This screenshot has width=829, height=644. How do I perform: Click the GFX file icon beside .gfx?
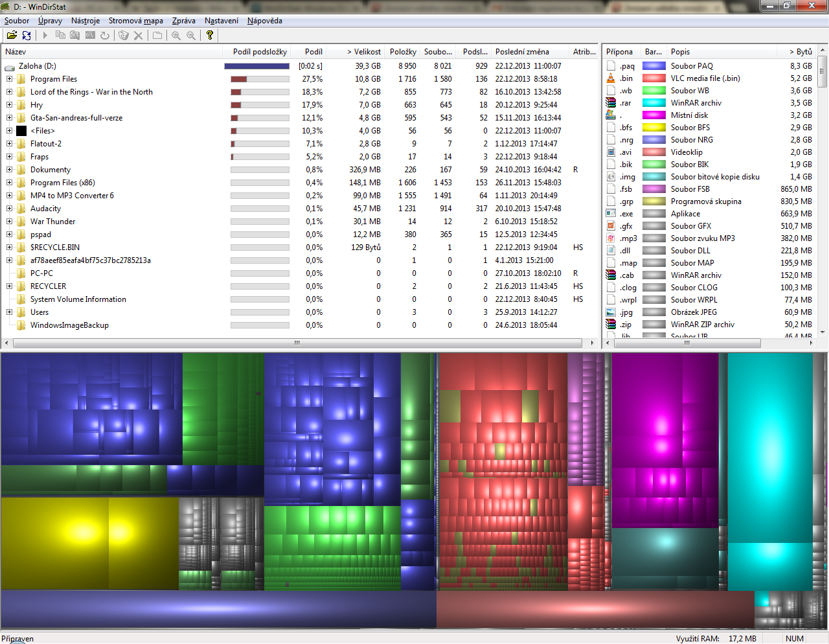coord(611,226)
